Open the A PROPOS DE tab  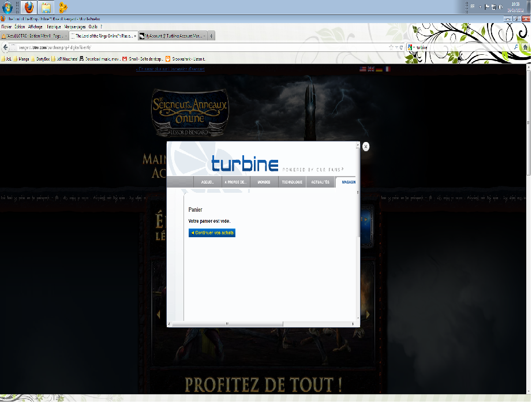pyautogui.click(x=236, y=182)
